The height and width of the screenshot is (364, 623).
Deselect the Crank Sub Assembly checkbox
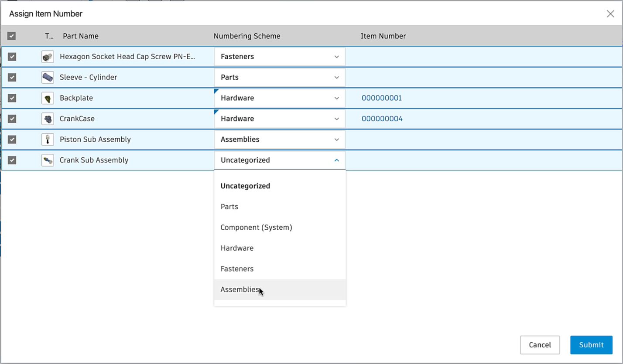click(12, 160)
